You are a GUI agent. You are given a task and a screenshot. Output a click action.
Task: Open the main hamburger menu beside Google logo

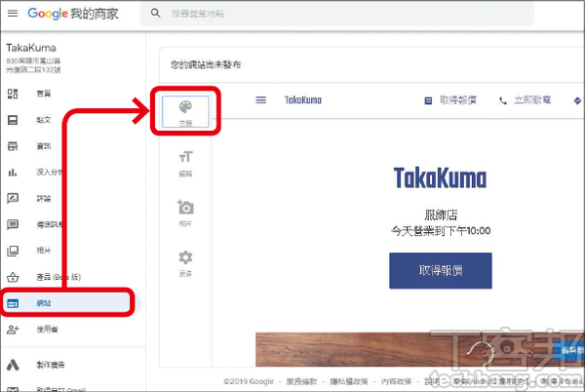(x=13, y=14)
